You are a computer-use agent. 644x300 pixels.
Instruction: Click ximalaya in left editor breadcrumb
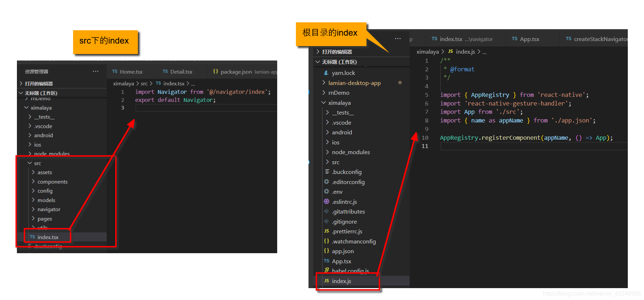[123, 84]
